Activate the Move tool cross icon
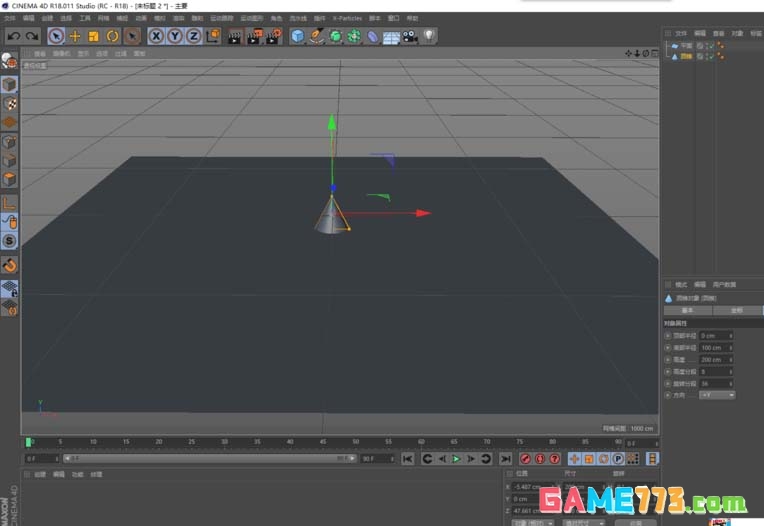This screenshot has height=526, width=764. pyautogui.click(x=75, y=36)
